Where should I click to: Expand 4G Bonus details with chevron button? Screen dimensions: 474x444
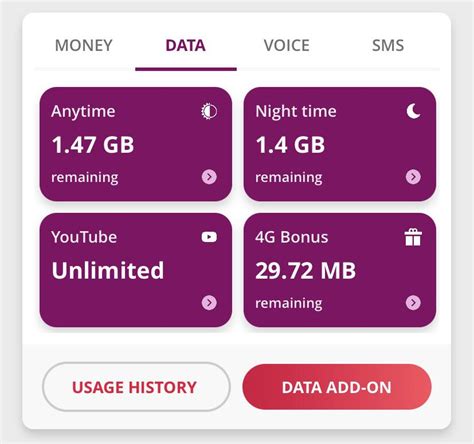pyautogui.click(x=413, y=303)
